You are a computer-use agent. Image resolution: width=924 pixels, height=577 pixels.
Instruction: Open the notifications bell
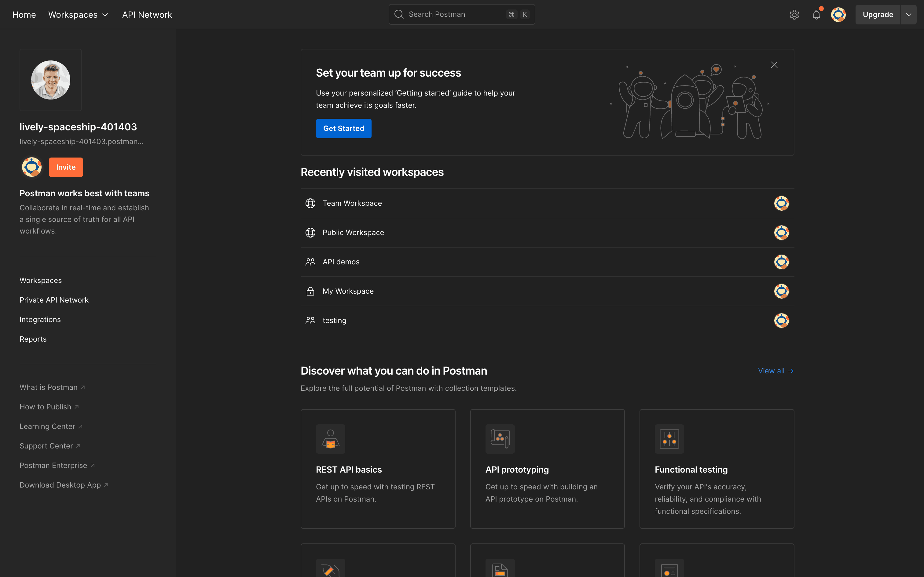[816, 15]
